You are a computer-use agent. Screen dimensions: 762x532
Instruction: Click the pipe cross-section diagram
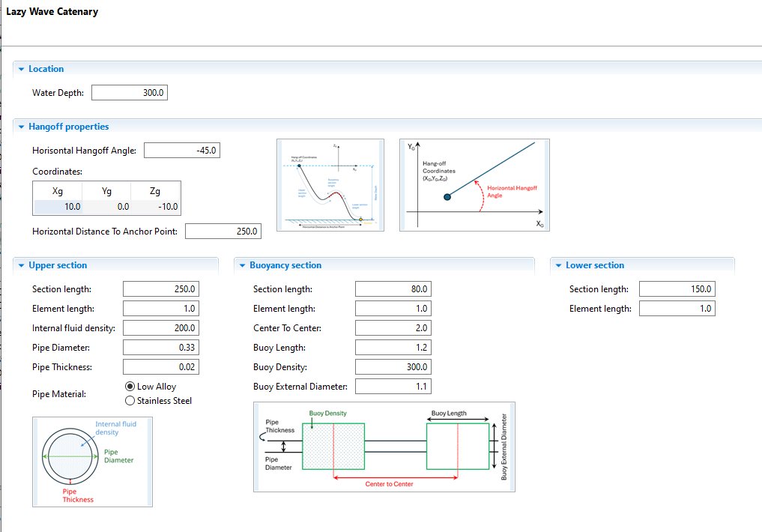pos(93,462)
